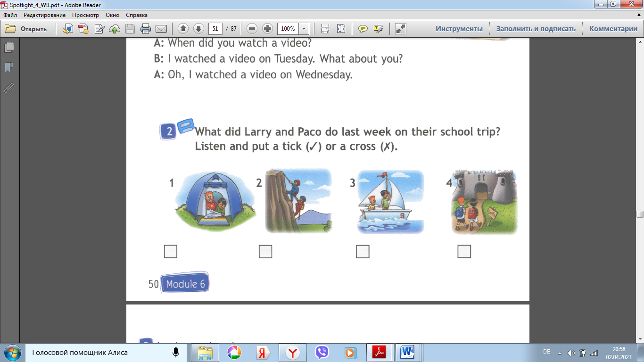Zoom in with the plus button

tap(268, 29)
